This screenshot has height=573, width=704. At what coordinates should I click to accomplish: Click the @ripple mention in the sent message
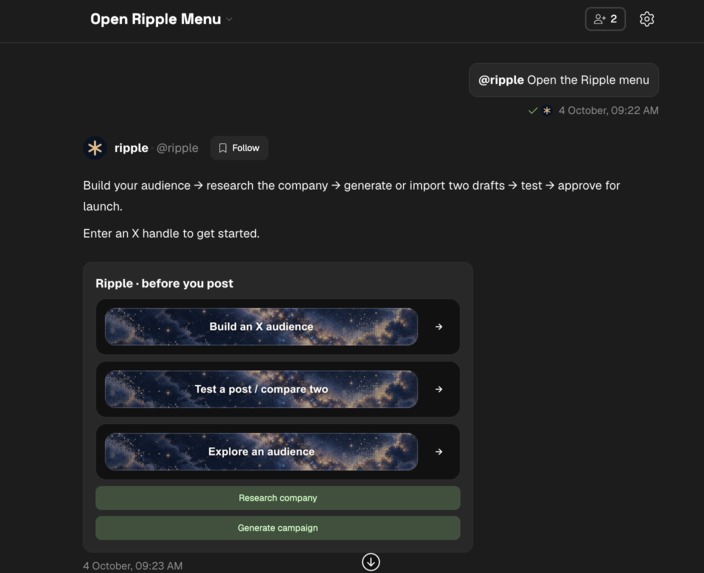click(501, 80)
